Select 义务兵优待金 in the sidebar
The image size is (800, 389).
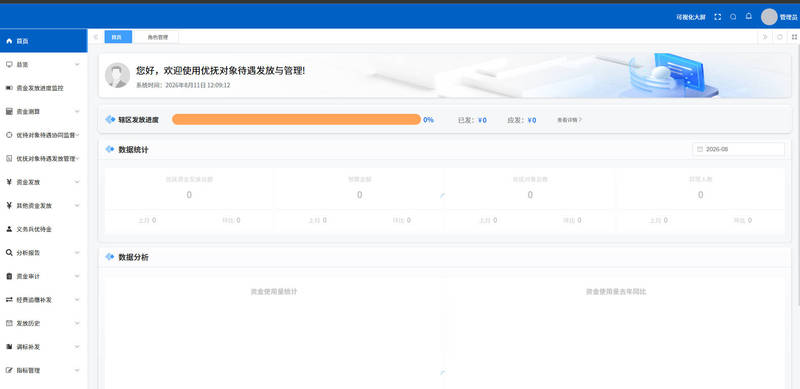coord(43,229)
